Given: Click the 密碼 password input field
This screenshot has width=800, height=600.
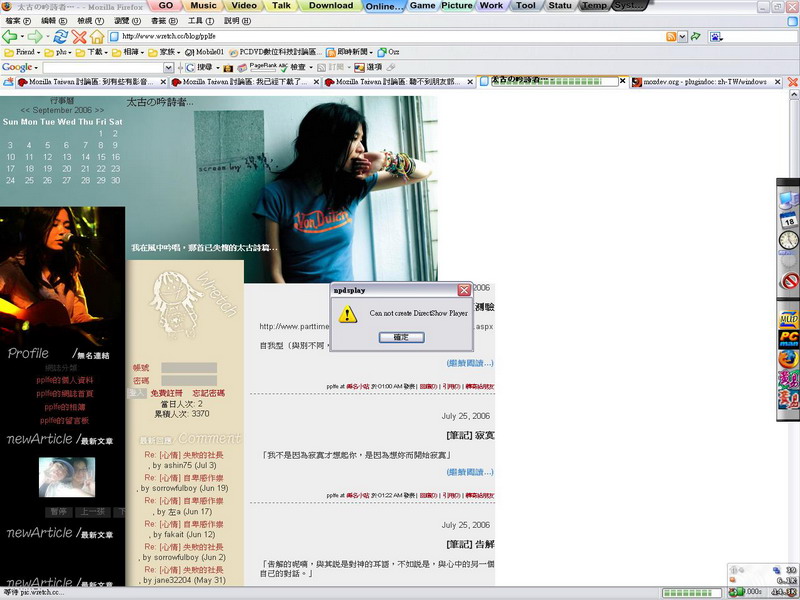Looking at the screenshot, I should click(189, 381).
